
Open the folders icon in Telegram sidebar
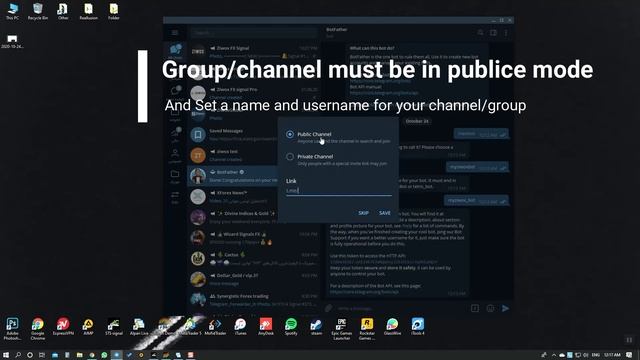175,176
